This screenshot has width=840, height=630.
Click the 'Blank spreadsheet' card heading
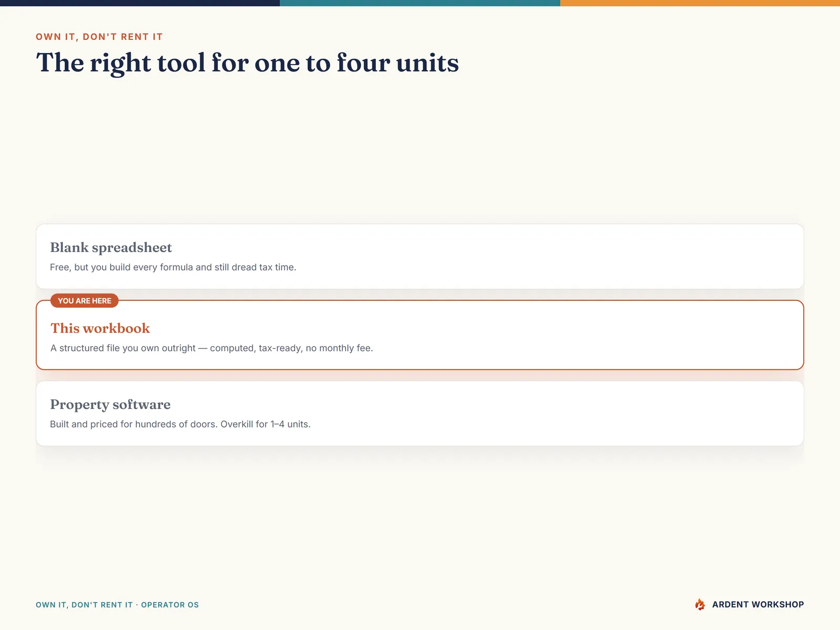111,247
